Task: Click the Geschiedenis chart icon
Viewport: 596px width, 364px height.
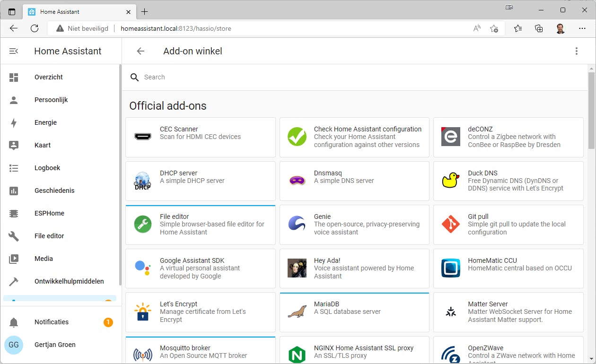Action: [14, 191]
